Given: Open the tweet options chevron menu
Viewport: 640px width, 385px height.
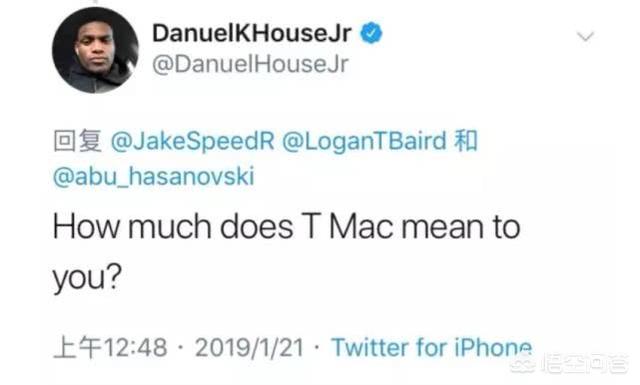Looking at the screenshot, I should point(586,37).
